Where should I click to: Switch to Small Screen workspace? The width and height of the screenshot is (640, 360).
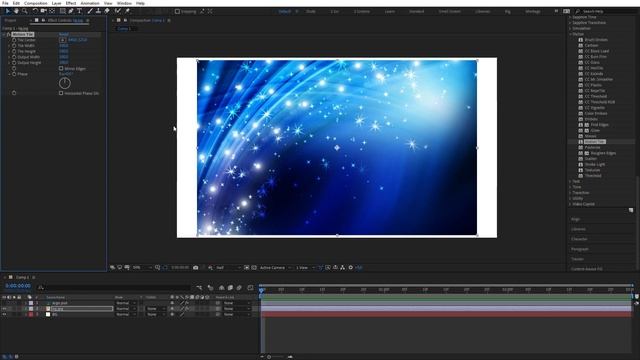(449, 11)
